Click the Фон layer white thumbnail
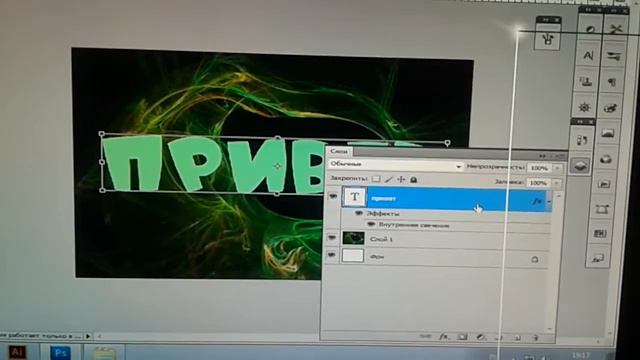 coord(352,256)
